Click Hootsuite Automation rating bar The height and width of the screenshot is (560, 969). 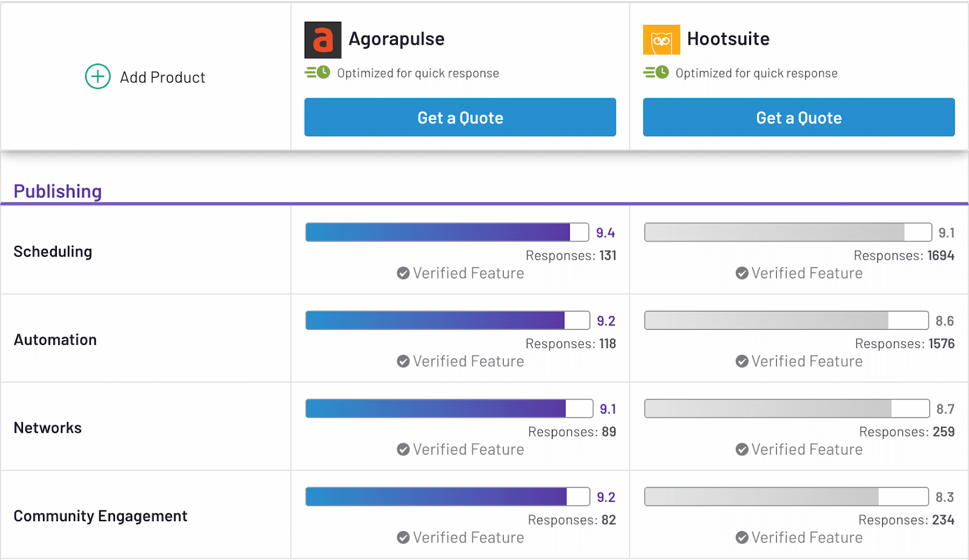(x=787, y=320)
